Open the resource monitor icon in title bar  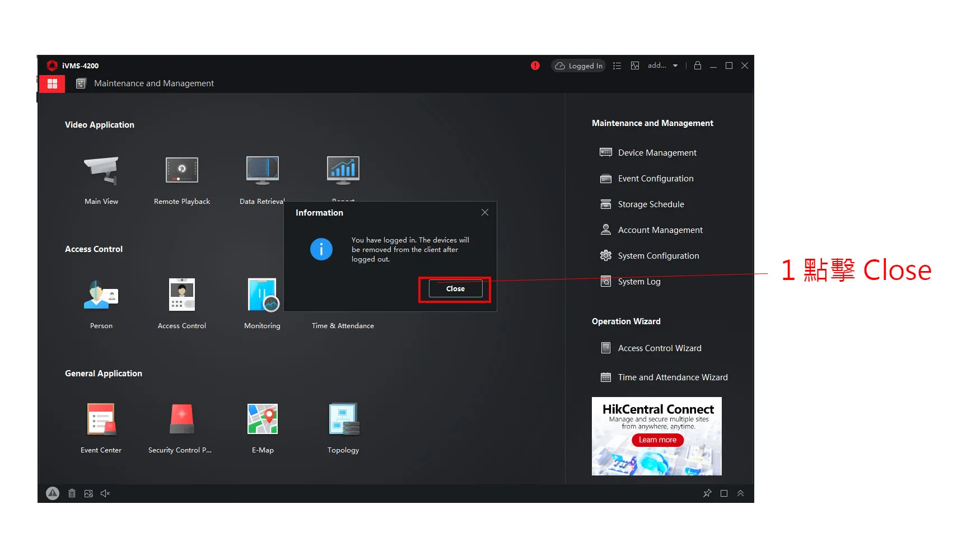coord(635,66)
